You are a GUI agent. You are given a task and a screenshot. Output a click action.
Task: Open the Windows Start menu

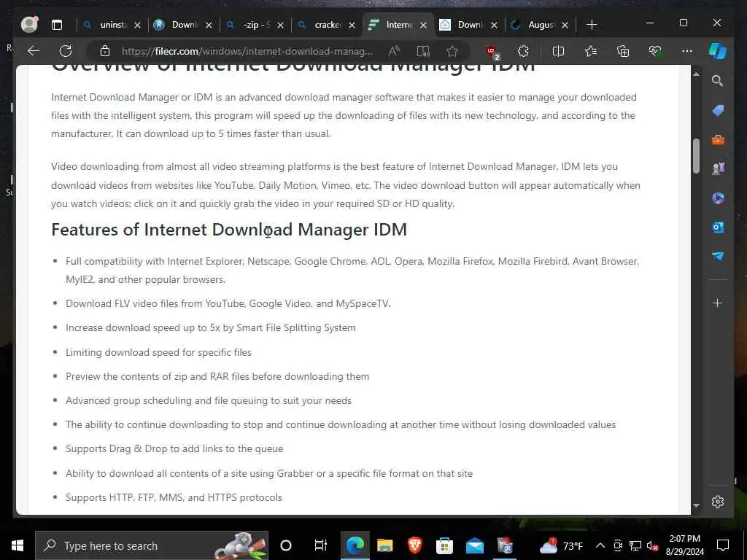coord(18,545)
